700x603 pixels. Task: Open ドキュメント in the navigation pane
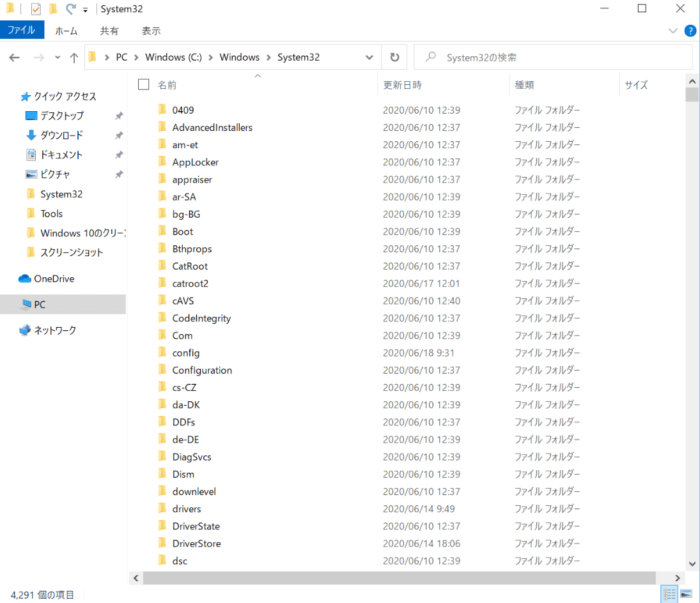(61, 155)
